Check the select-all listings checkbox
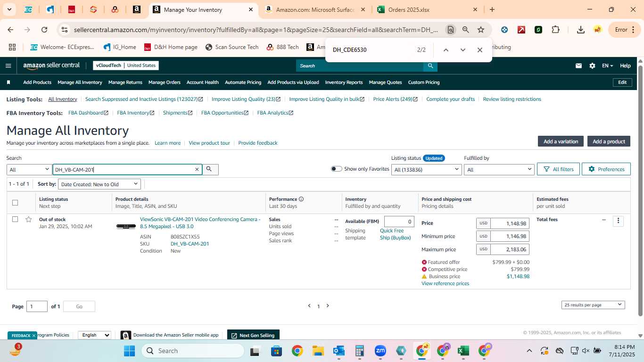The width and height of the screenshot is (644, 362). coord(15,203)
